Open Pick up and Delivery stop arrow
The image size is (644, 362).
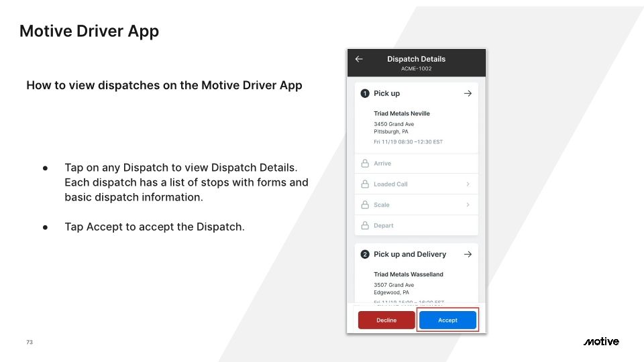click(x=468, y=255)
